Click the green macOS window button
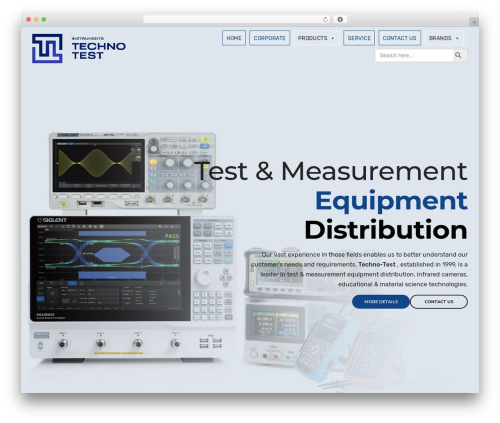 pyautogui.click(x=44, y=20)
